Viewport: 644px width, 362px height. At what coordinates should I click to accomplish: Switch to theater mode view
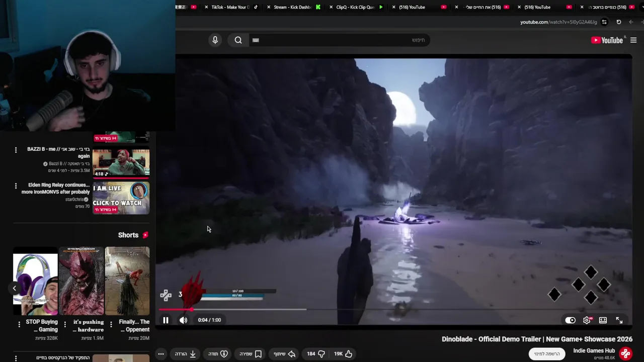pos(603,320)
